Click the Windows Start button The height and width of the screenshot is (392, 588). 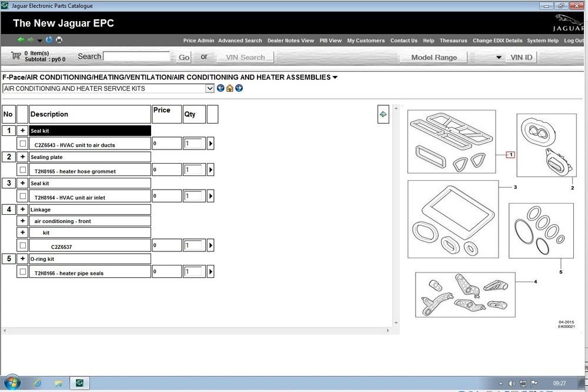tap(12, 383)
